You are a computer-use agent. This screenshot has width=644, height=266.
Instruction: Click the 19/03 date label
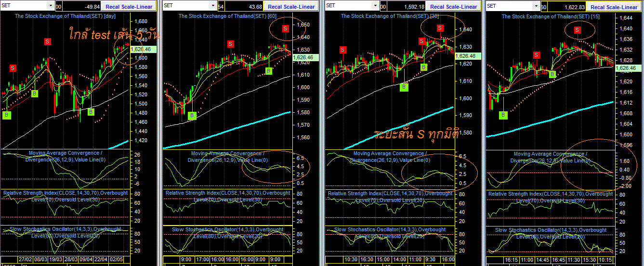pyautogui.click(x=56, y=259)
